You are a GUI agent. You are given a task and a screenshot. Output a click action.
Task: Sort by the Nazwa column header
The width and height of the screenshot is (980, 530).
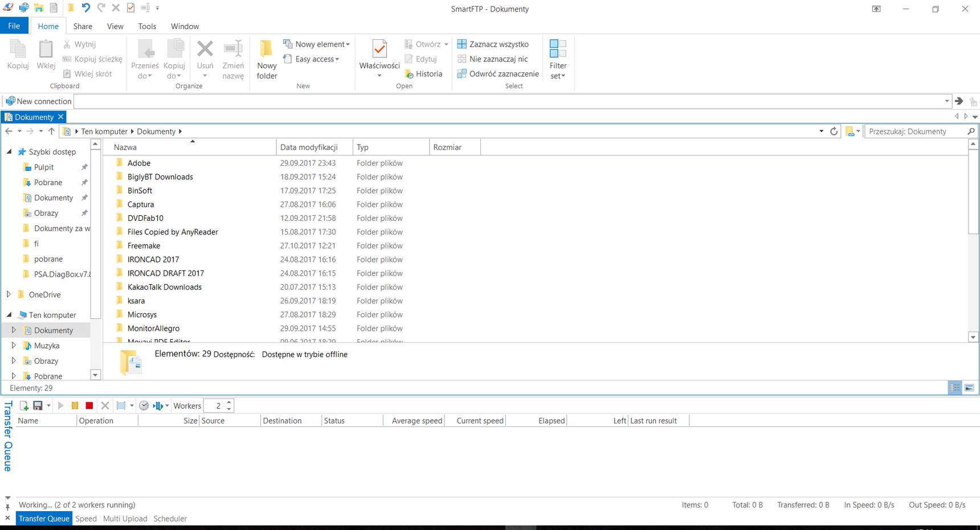point(189,147)
